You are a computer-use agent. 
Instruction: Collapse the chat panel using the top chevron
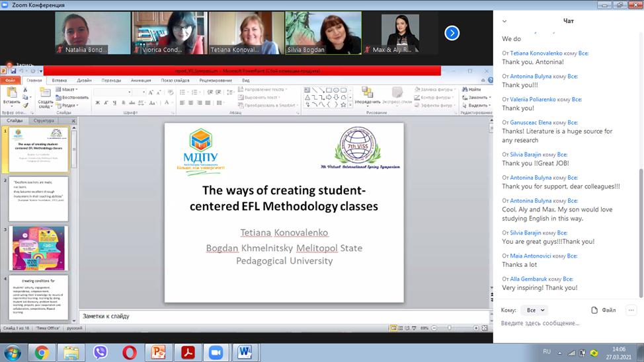pyautogui.click(x=505, y=21)
